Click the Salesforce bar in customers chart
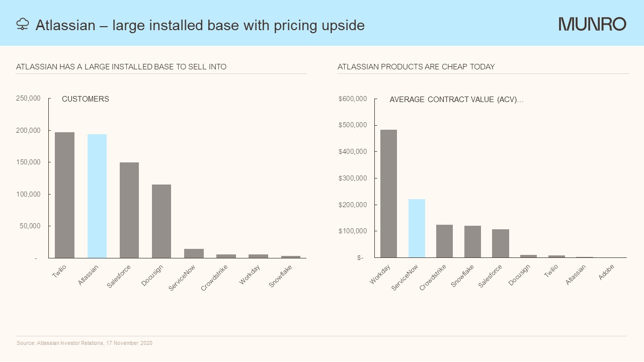 click(x=129, y=210)
